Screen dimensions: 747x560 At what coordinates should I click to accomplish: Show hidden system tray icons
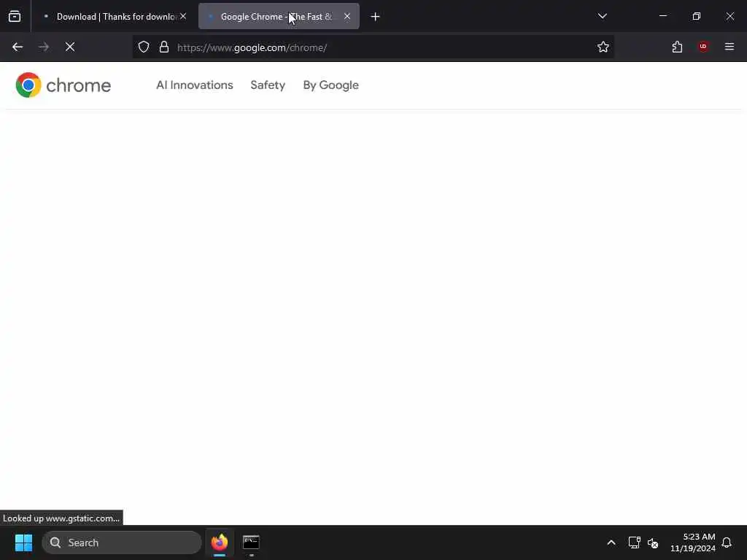pyautogui.click(x=611, y=542)
